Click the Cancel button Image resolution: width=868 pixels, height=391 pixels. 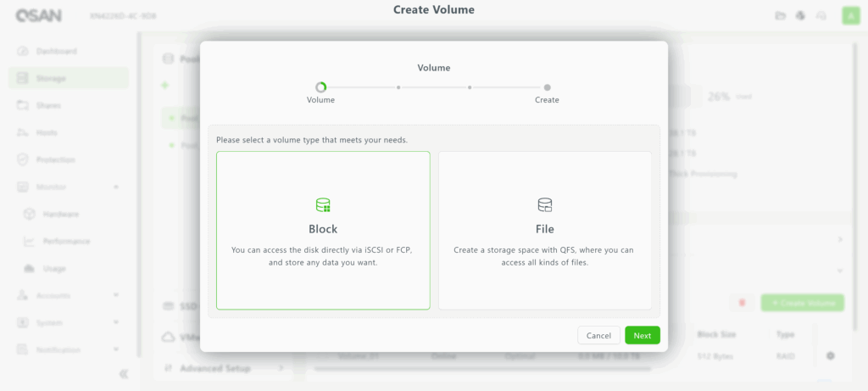(598, 336)
